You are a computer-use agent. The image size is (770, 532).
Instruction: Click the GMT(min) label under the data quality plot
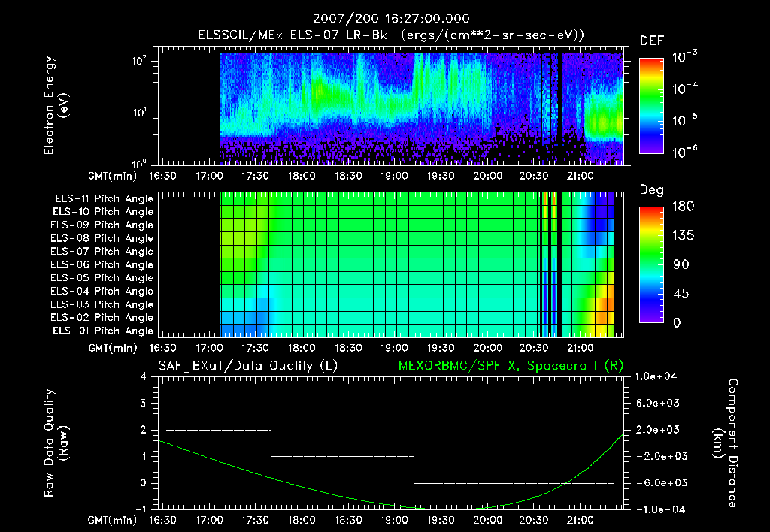[113, 520]
